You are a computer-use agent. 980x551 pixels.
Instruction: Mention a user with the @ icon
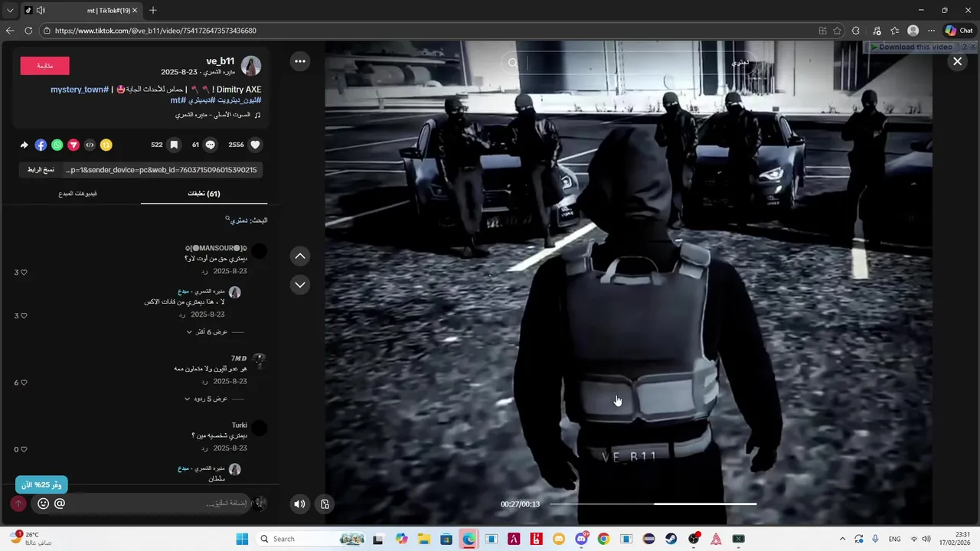pyautogui.click(x=60, y=504)
